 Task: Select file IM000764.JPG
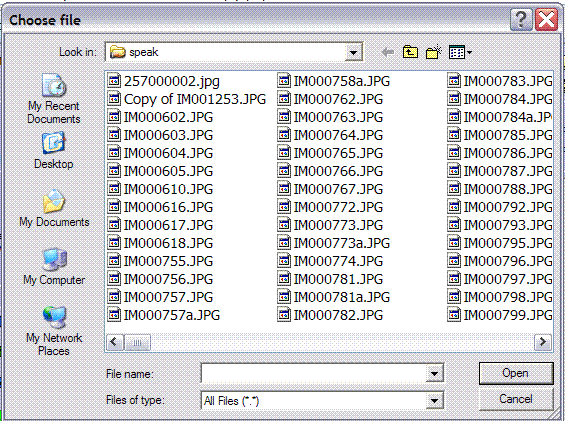[330, 135]
